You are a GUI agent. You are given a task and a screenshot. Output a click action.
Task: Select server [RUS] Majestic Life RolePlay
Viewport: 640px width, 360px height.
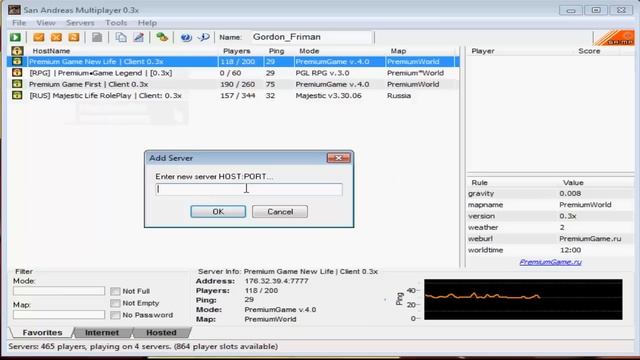[x=233, y=95]
